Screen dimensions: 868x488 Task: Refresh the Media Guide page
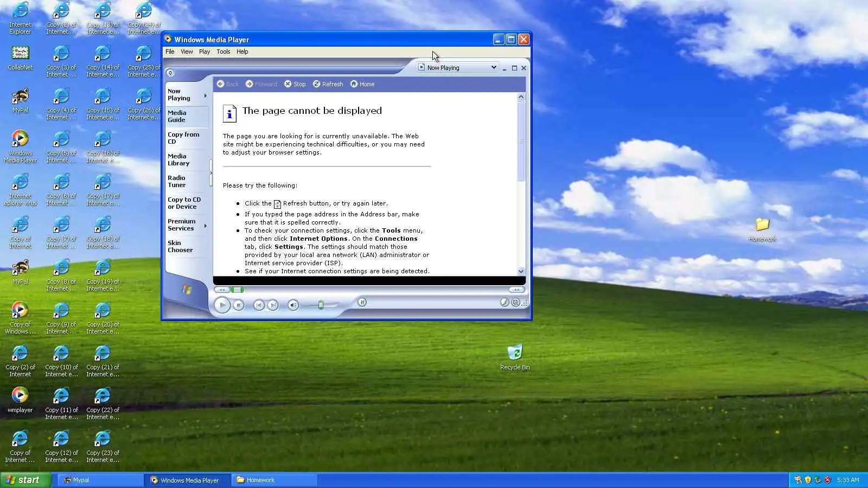point(328,84)
